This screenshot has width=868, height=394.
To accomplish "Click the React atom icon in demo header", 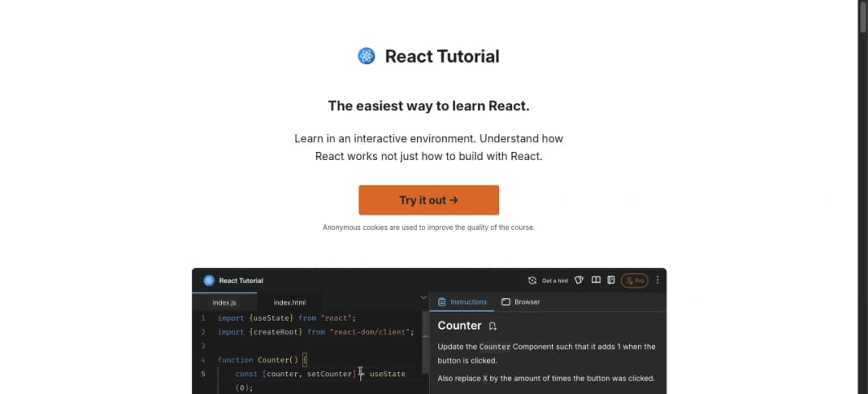I will 209,281.
